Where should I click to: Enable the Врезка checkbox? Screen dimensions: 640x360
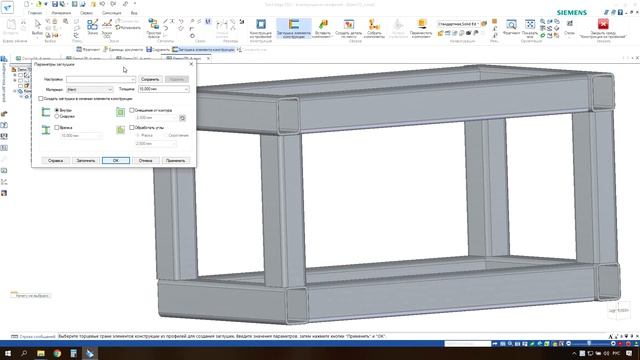point(57,128)
